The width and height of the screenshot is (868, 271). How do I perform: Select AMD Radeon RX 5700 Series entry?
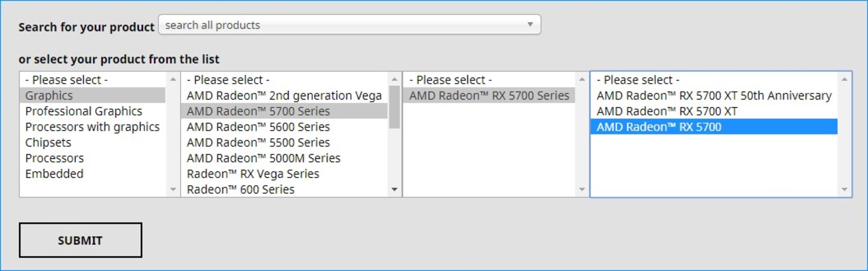tap(489, 95)
